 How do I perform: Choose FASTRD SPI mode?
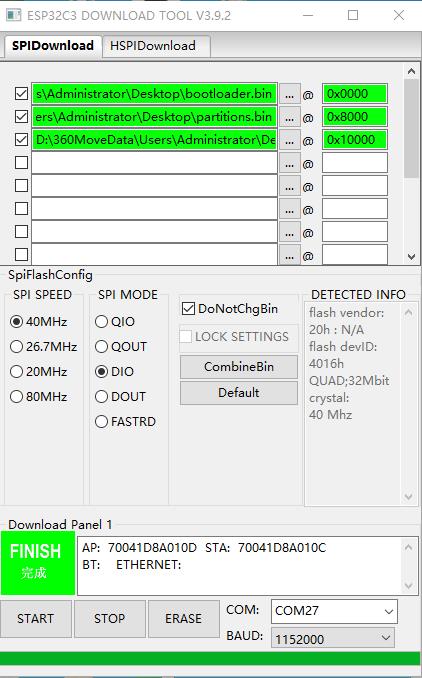pyautogui.click(x=125, y=422)
